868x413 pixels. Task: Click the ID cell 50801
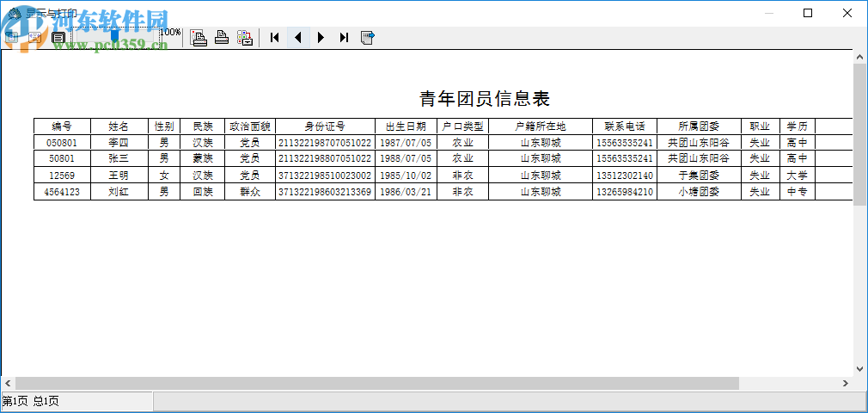tap(62, 158)
